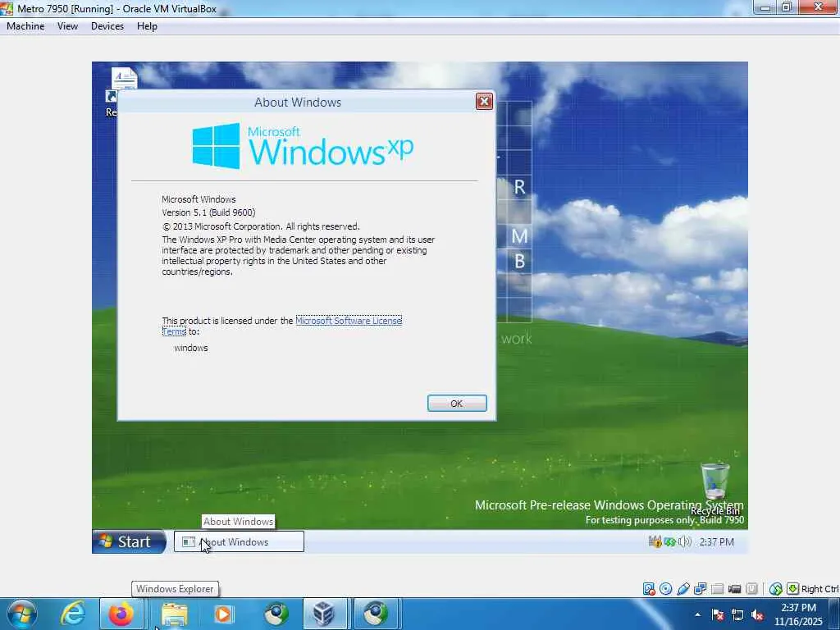Image resolution: width=840 pixels, height=630 pixels.
Task: Open the VirtualBox Help menu
Action: [x=147, y=26]
